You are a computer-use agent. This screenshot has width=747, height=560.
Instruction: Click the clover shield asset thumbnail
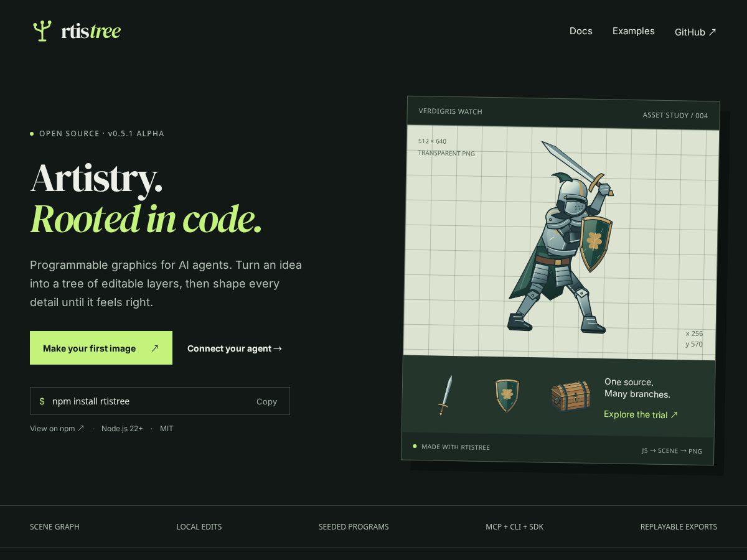coord(507,396)
